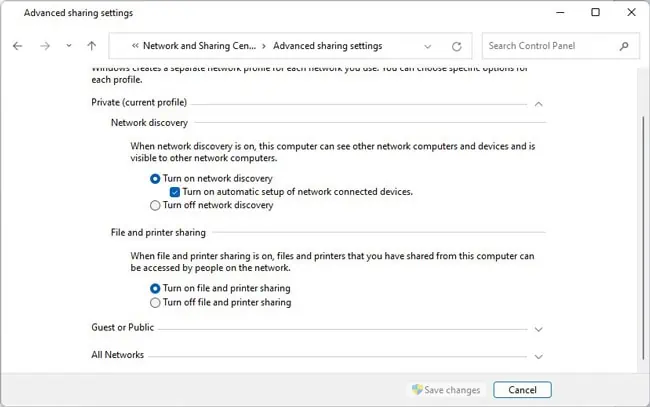Viewport: 650px width, 407px height.
Task: Click the search magnifier icon
Action: (624, 46)
